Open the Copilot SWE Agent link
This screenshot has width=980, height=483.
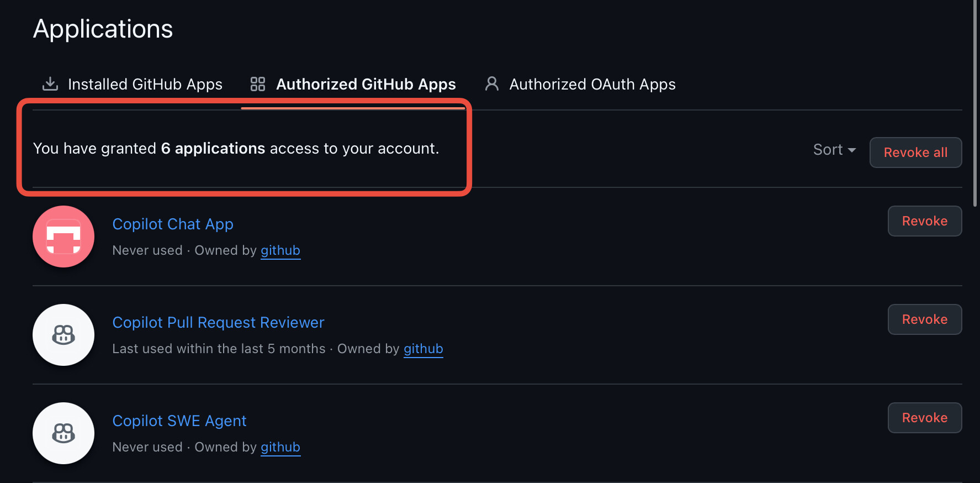coord(179,421)
